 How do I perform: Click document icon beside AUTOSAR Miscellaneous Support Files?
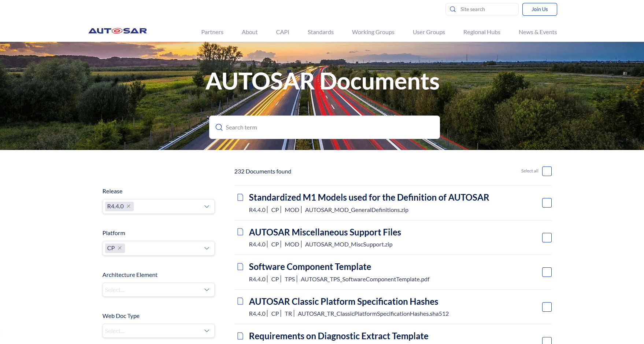[x=240, y=232]
